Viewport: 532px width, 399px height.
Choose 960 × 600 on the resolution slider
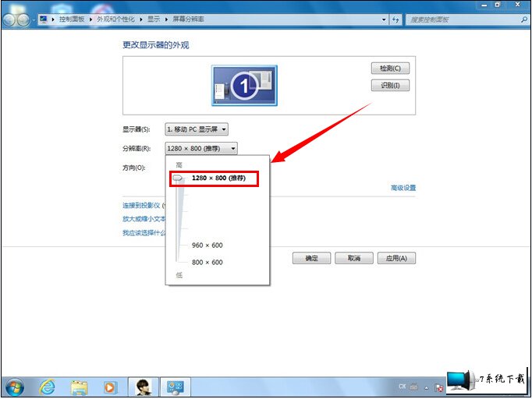coord(207,245)
